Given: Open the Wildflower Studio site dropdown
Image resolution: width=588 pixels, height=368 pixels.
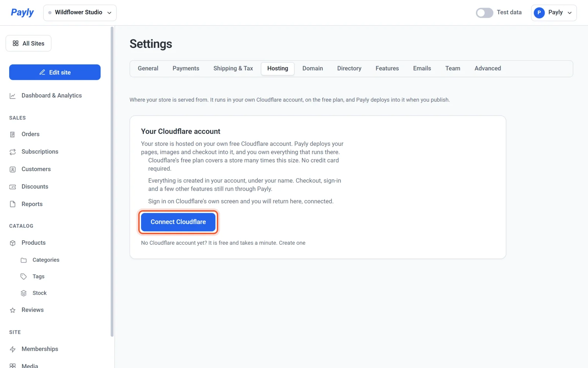Looking at the screenshot, I should point(80,13).
